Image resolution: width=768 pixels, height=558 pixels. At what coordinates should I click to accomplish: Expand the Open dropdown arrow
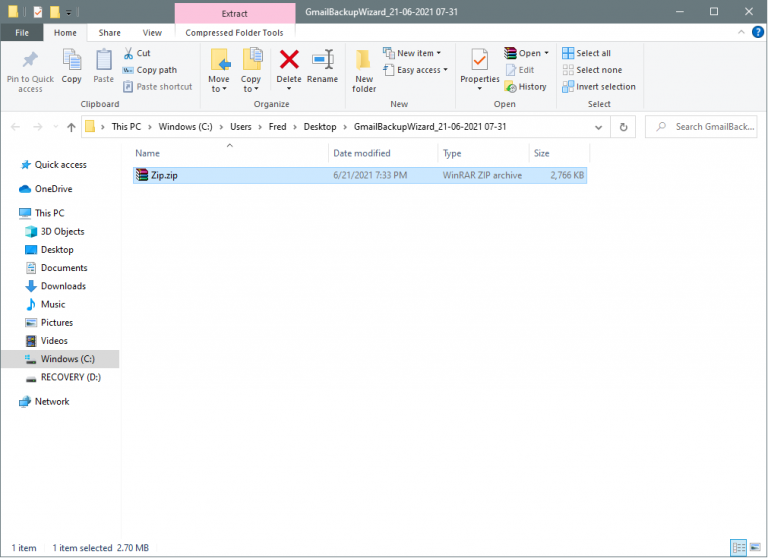pyautogui.click(x=547, y=53)
